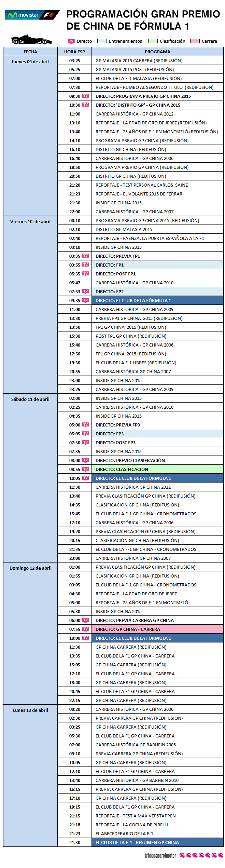
Task: Click TV icon on Directo: Post FP3 row
Action: [x=85, y=443]
